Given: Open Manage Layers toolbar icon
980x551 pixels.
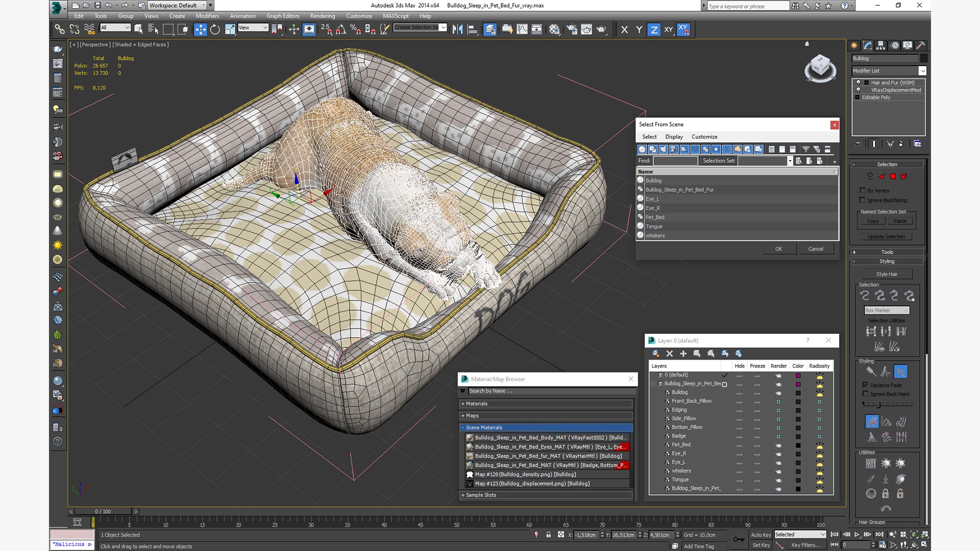Looking at the screenshot, I should [x=490, y=30].
